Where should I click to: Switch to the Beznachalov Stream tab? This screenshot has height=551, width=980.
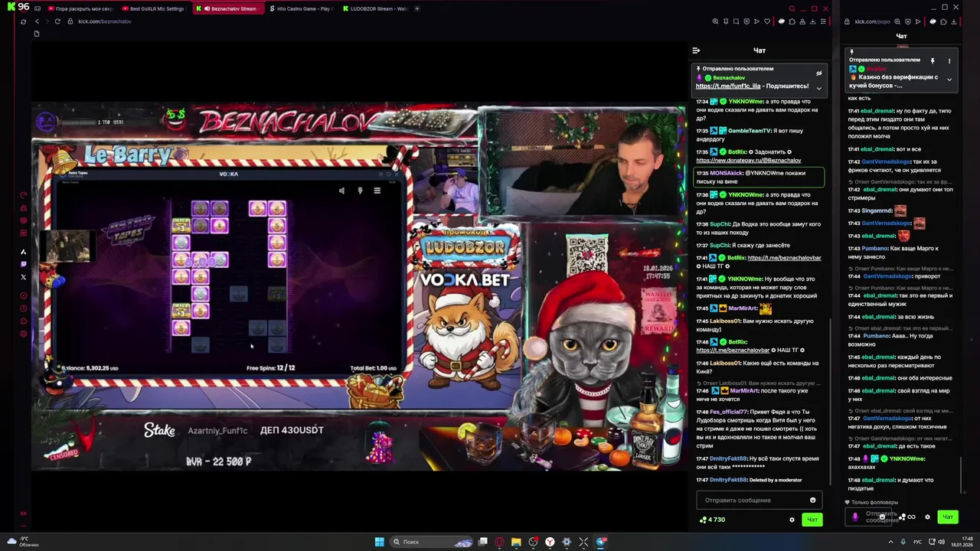click(x=227, y=8)
